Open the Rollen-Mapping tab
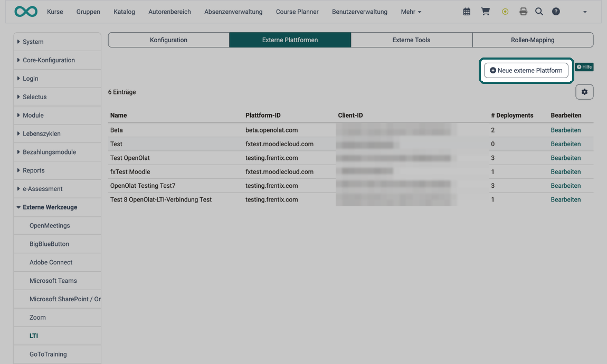This screenshot has height=364, width=607. click(x=533, y=40)
